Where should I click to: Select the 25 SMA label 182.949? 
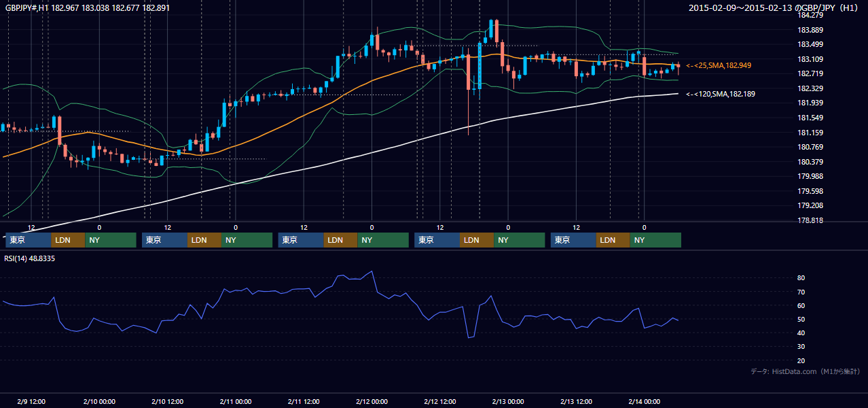(719, 65)
